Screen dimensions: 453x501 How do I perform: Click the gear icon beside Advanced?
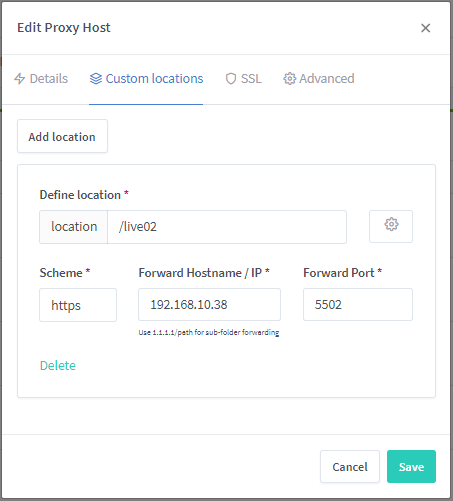[289, 79]
